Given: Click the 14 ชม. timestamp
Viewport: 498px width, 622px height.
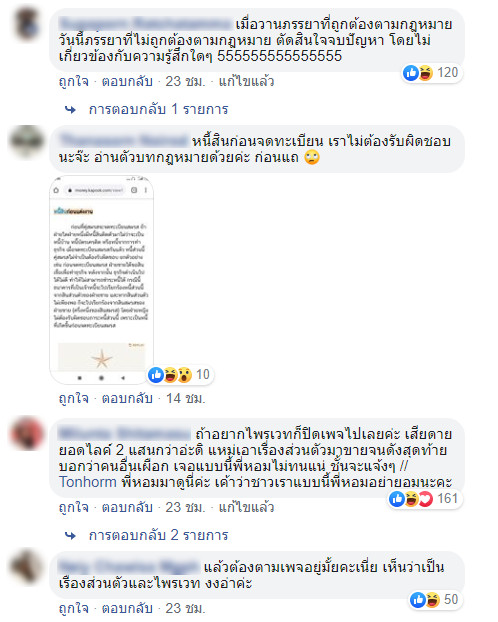Looking at the screenshot, I should click(x=186, y=398).
